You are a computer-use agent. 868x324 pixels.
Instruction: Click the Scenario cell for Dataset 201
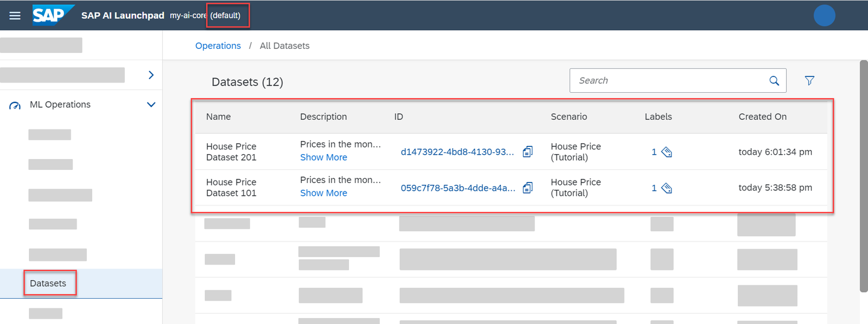(576, 152)
